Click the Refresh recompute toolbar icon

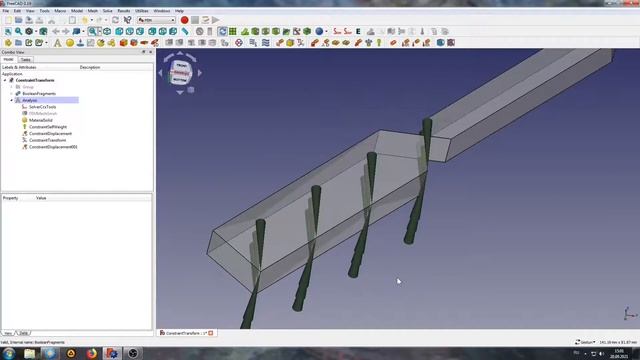[x=116, y=20]
